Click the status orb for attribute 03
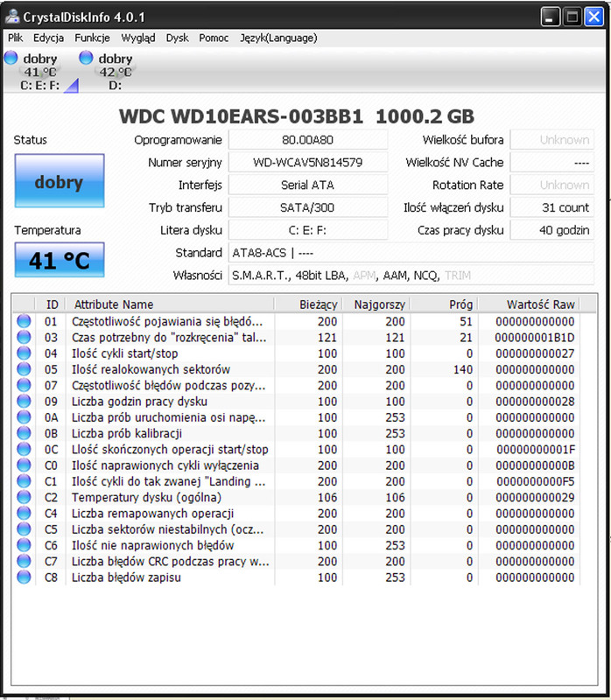 (x=24, y=337)
